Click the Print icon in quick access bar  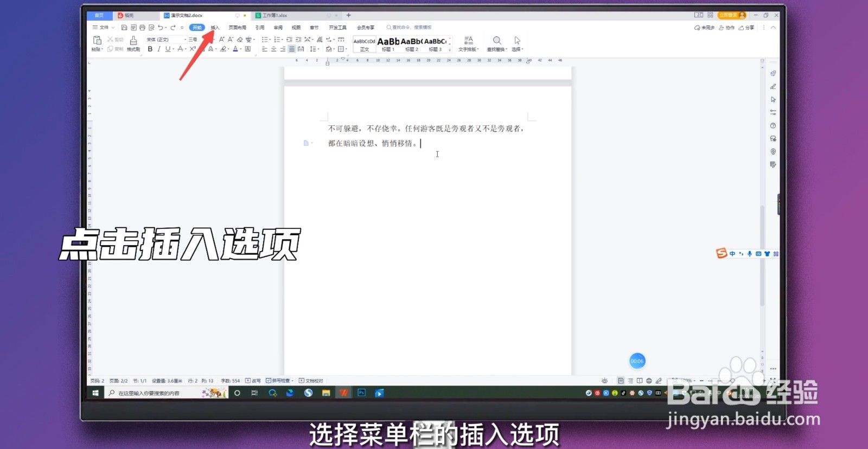click(142, 28)
